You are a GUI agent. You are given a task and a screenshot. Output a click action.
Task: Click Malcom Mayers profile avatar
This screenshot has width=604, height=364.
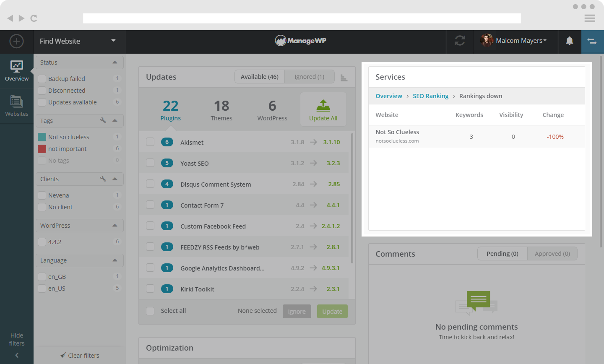point(487,41)
